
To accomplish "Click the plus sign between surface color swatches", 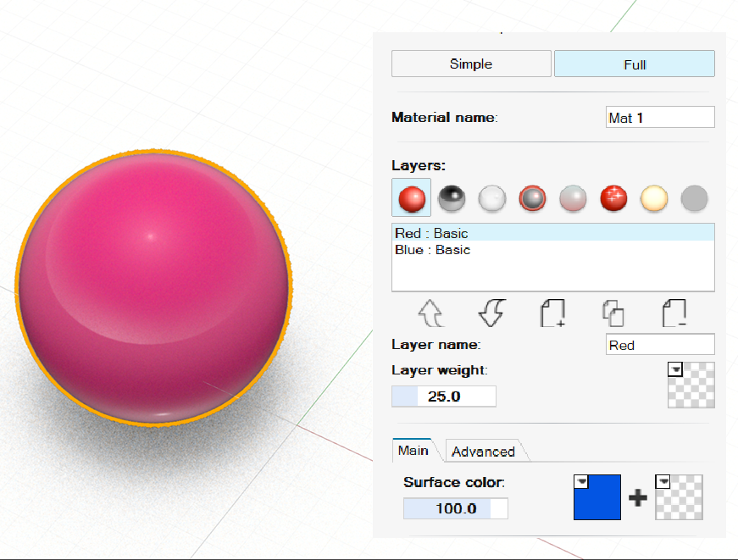I will (638, 497).
